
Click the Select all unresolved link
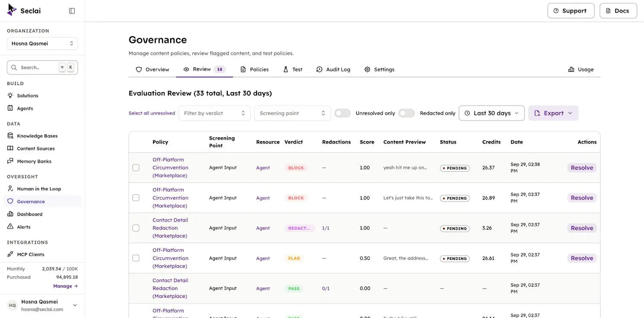(x=152, y=113)
